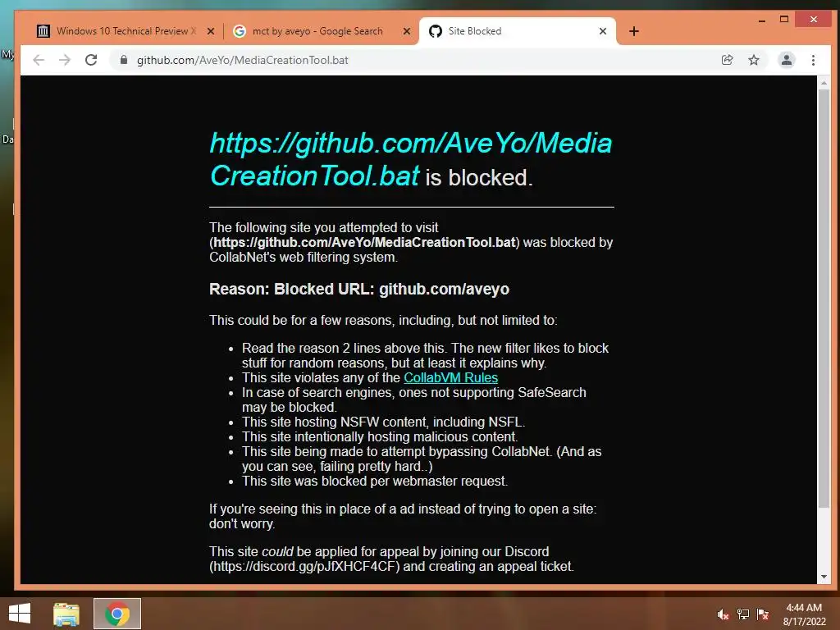The height and width of the screenshot is (630, 840).
Task: Share this page via share icon
Action: pos(727,60)
